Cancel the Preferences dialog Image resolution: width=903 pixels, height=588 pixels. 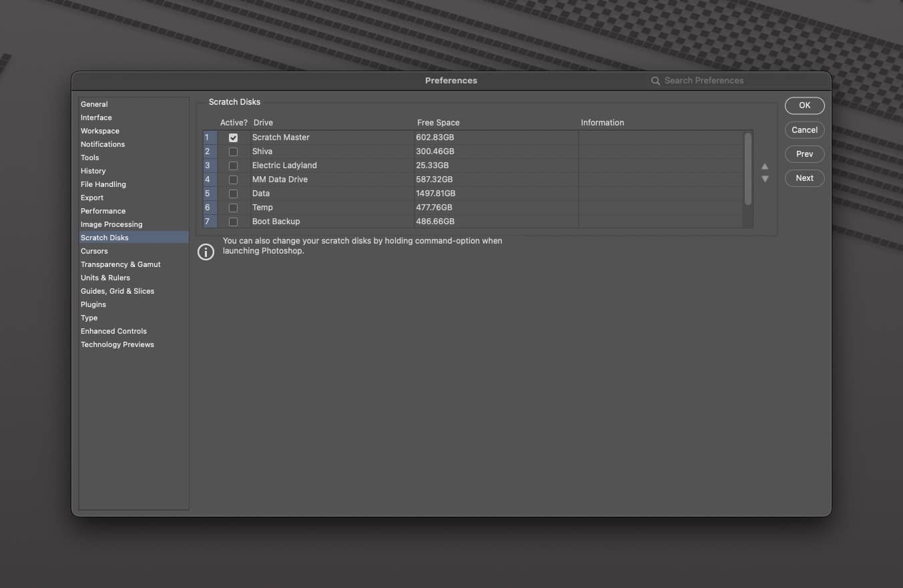coord(804,130)
